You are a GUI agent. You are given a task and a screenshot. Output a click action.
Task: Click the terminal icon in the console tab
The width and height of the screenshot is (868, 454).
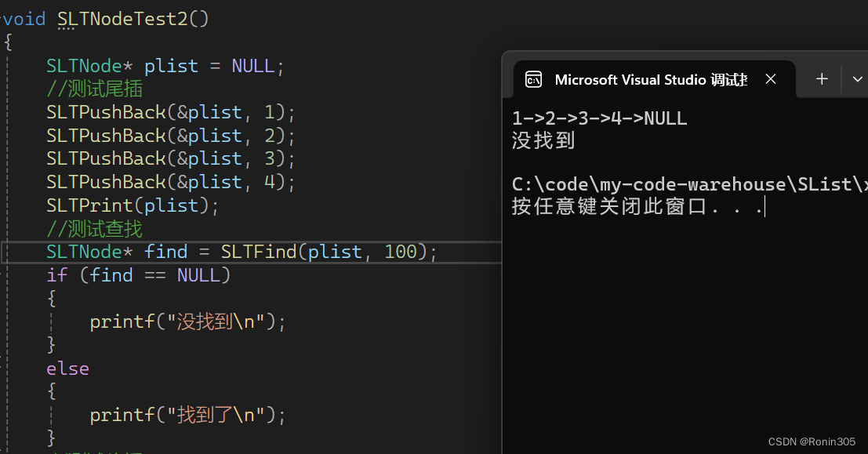click(x=534, y=79)
